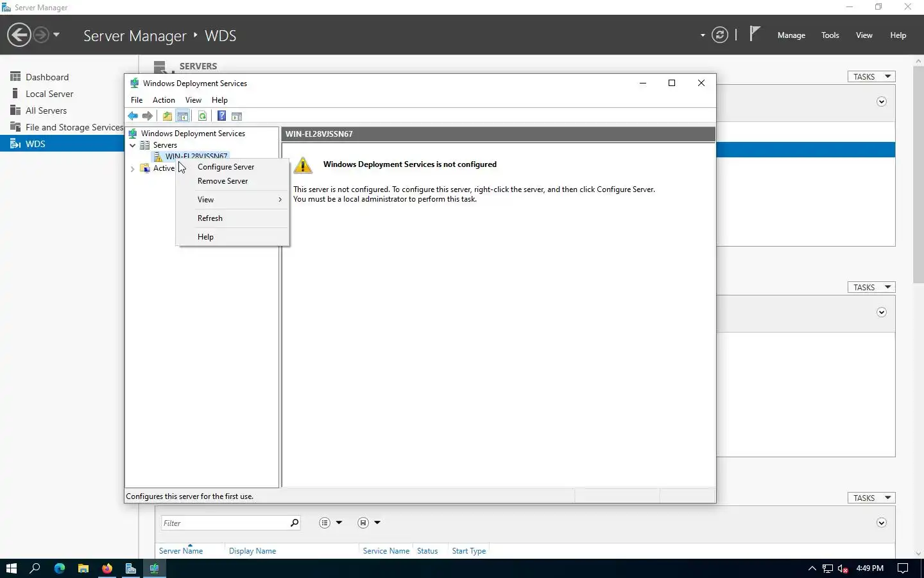Open the dropdown arrow left of the refresh icon
This screenshot has height=578, width=924.
(x=703, y=35)
